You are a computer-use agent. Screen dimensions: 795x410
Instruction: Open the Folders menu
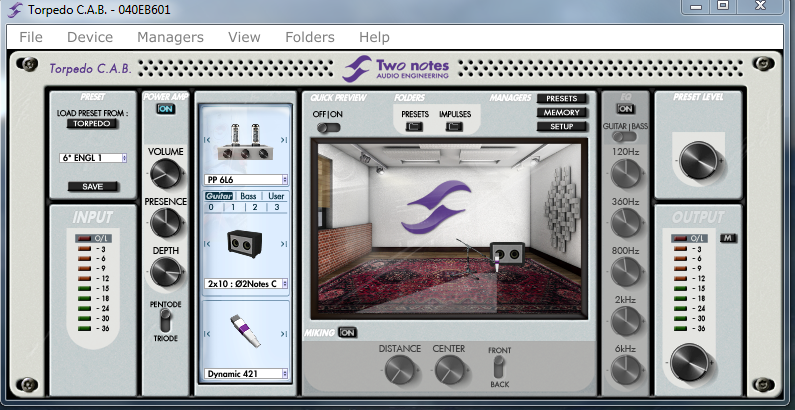(x=310, y=38)
